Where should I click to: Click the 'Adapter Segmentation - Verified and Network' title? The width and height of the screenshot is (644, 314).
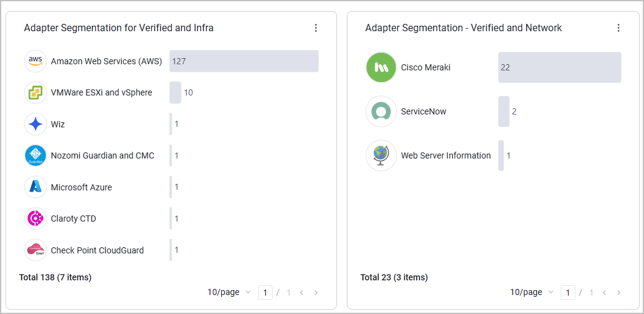tap(464, 28)
